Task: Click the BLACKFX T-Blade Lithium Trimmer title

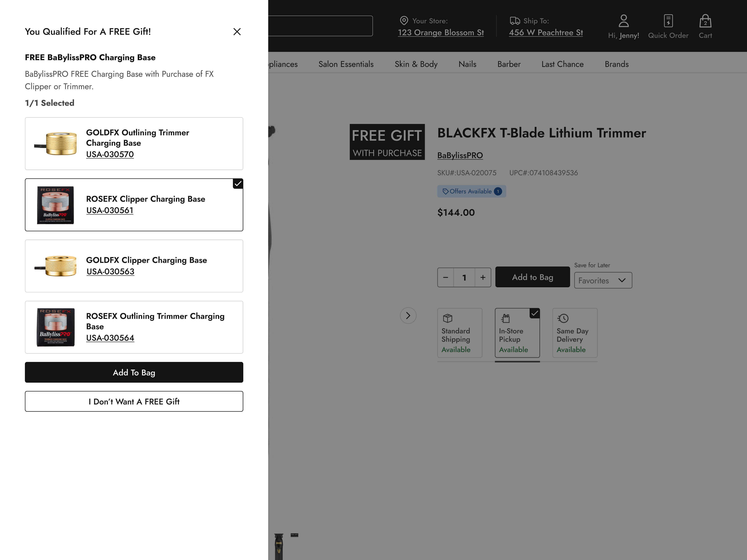Action: (x=542, y=133)
